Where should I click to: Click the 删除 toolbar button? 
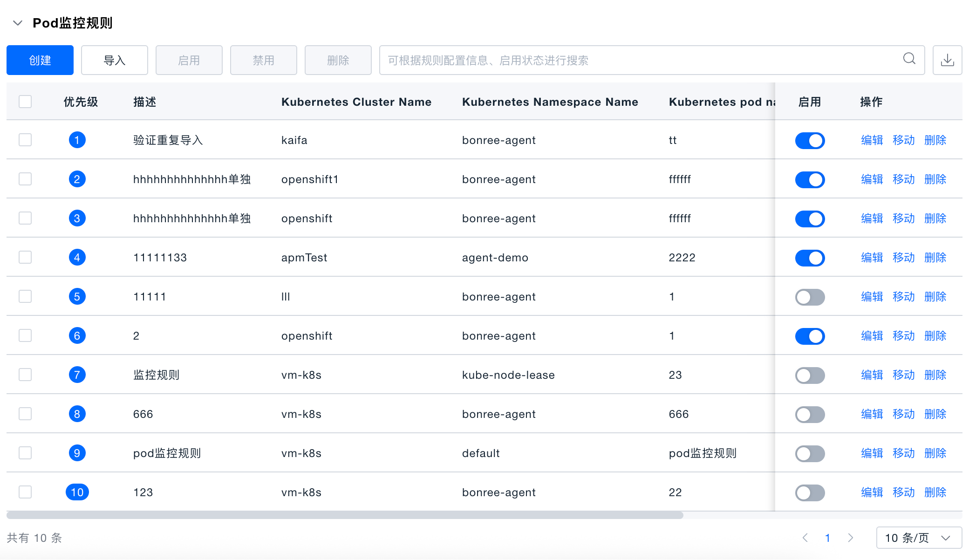tap(338, 60)
